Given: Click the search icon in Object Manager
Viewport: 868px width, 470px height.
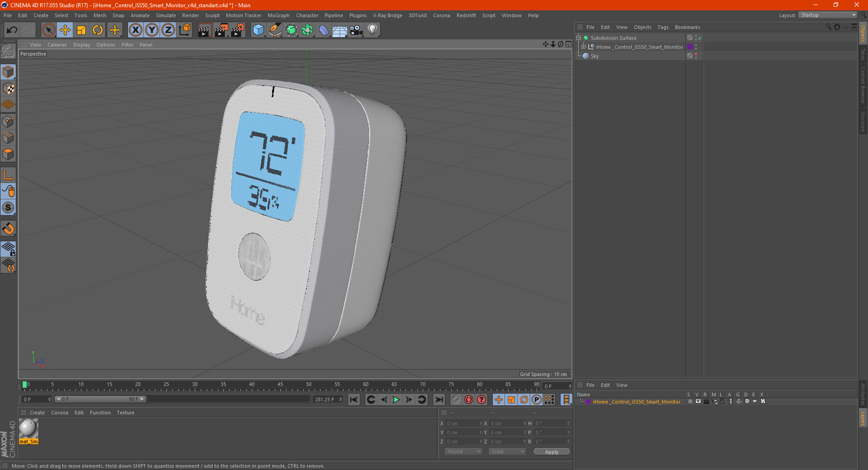Looking at the screenshot, I should [x=829, y=27].
